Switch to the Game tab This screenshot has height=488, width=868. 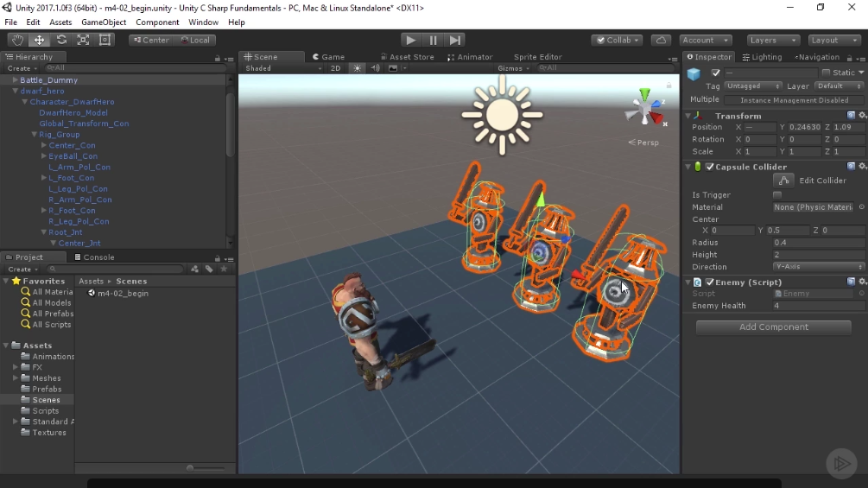(x=329, y=56)
